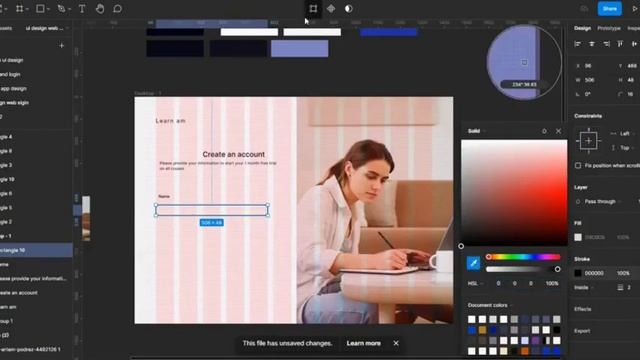
Task: Click Align left icon
Action: (x=578, y=44)
